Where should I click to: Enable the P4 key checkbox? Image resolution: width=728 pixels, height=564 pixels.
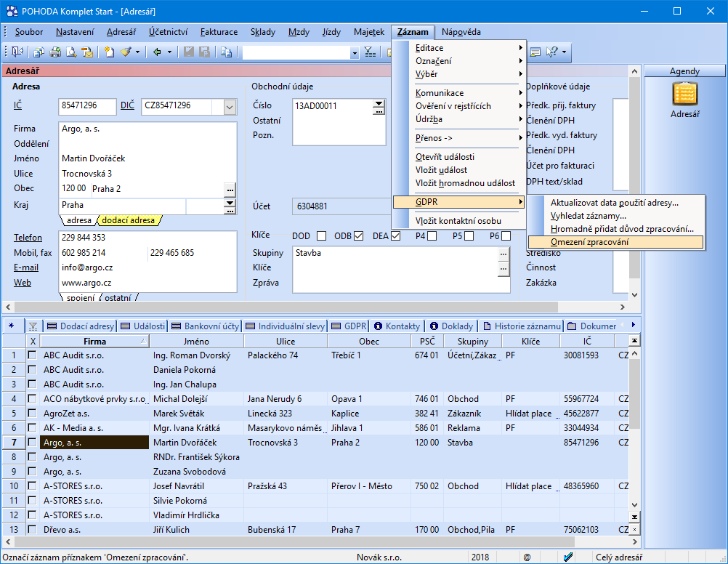[432, 236]
